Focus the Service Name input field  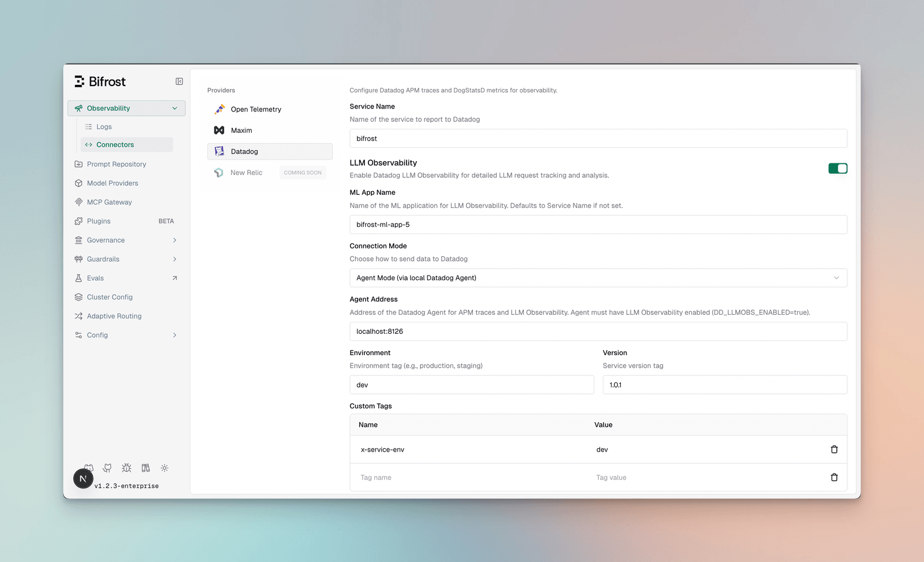[x=598, y=139]
